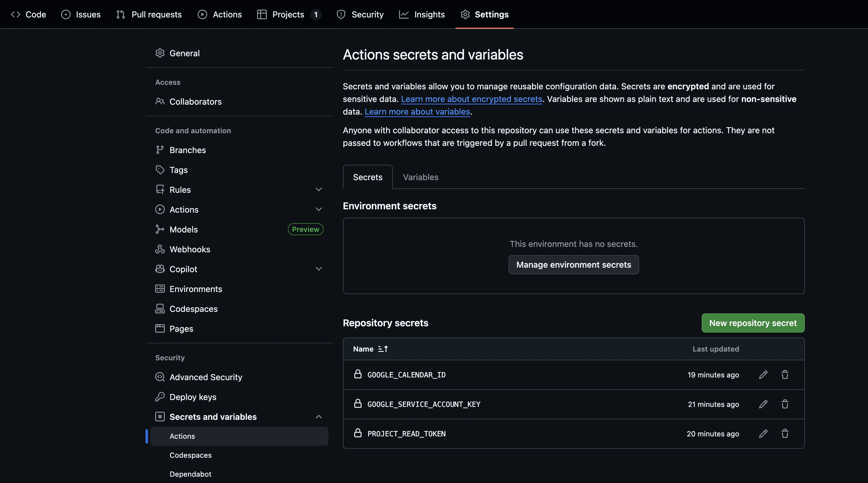Click the Advanced Security shield-search icon
Viewport: 868px width, 483px height.
click(x=160, y=377)
